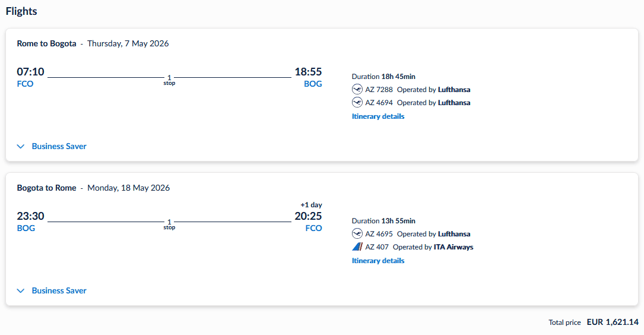Click the total price EUR 1,621.14
The height and width of the screenshot is (335, 644).
[x=612, y=322]
